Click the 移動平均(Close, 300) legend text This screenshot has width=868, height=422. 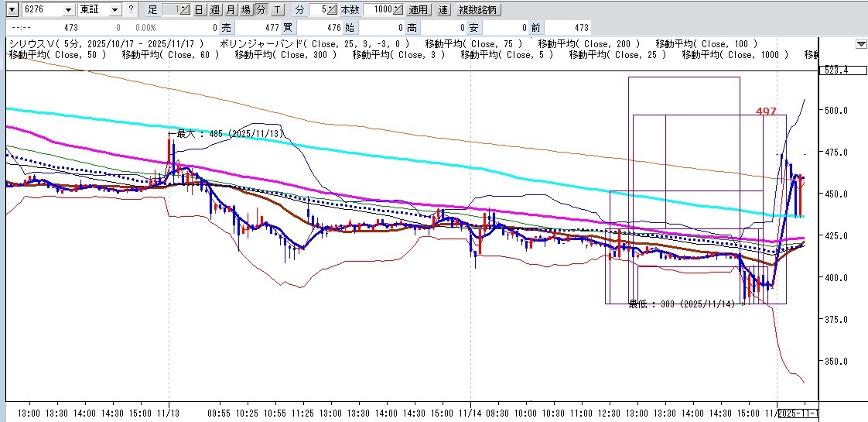[x=285, y=54]
